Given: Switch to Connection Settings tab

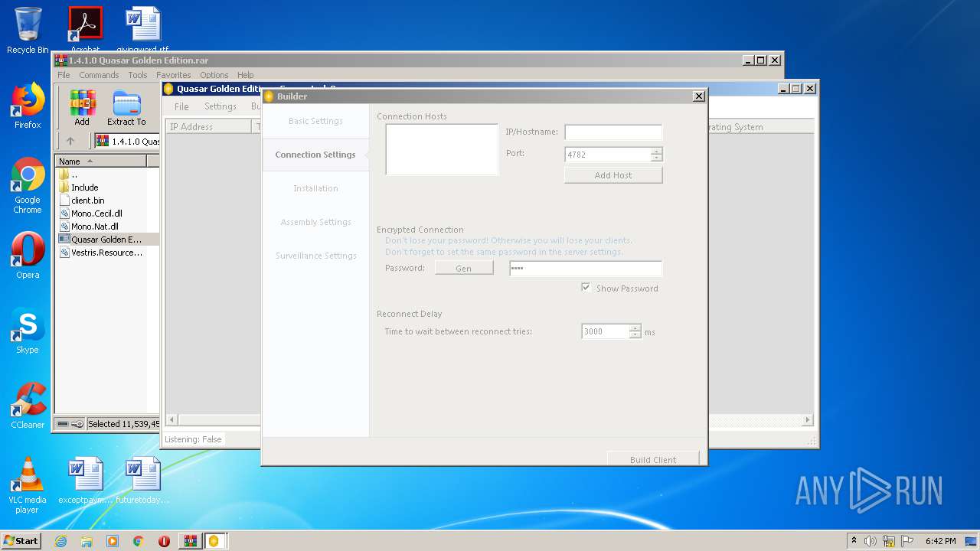Looking at the screenshot, I should click(x=315, y=155).
